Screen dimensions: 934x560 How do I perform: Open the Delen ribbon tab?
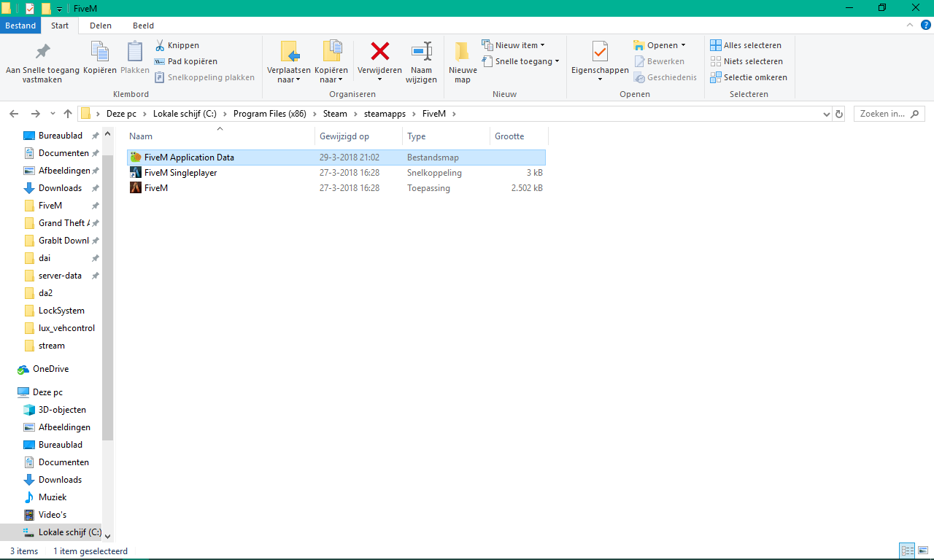point(101,26)
